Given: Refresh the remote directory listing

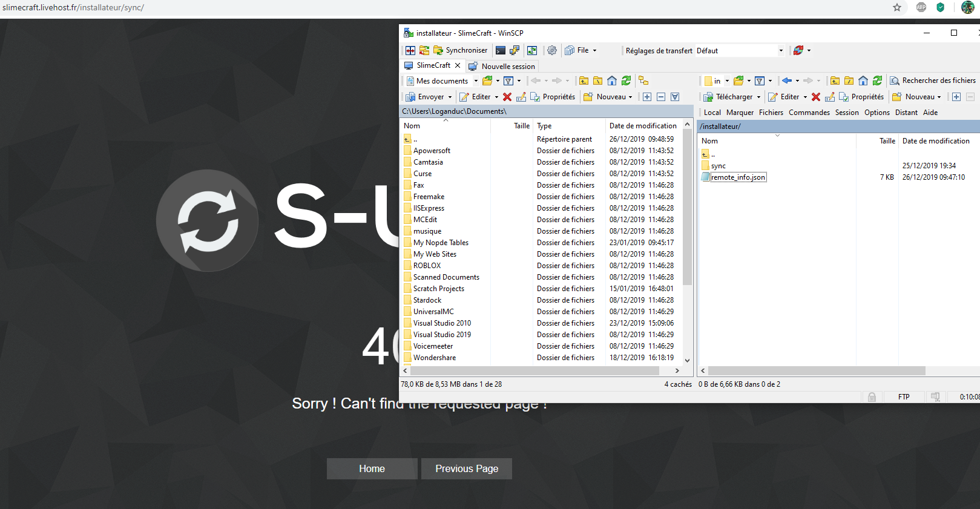Looking at the screenshot, I should [x=877, y=80].
